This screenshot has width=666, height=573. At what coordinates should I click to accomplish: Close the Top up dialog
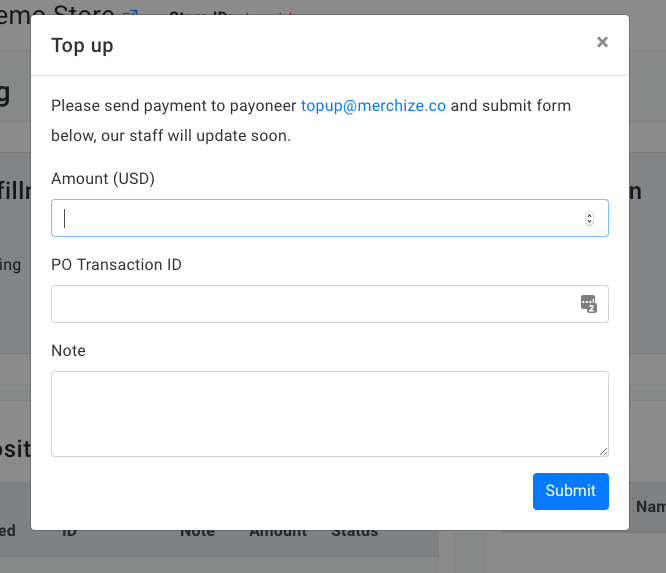coord(602,42)
